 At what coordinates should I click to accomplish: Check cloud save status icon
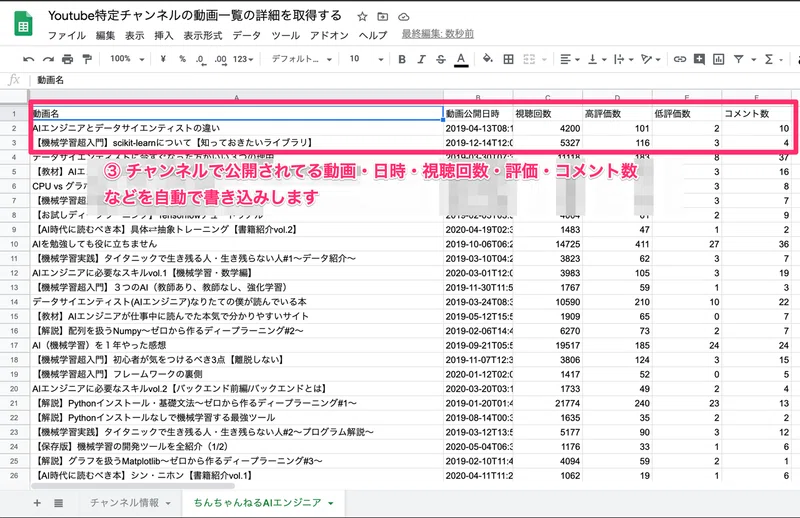(x=404, y=16)
